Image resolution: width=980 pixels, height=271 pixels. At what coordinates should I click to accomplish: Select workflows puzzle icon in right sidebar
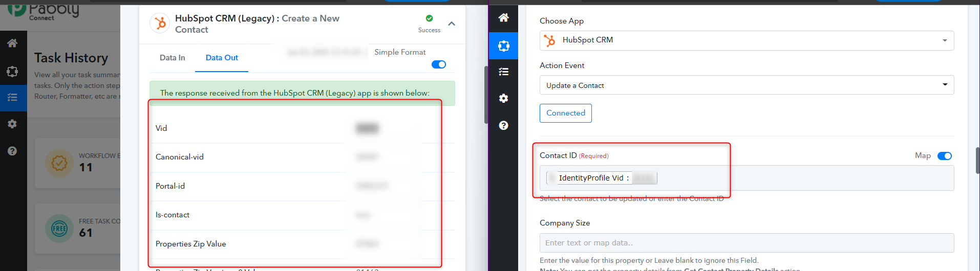(504, 46)
